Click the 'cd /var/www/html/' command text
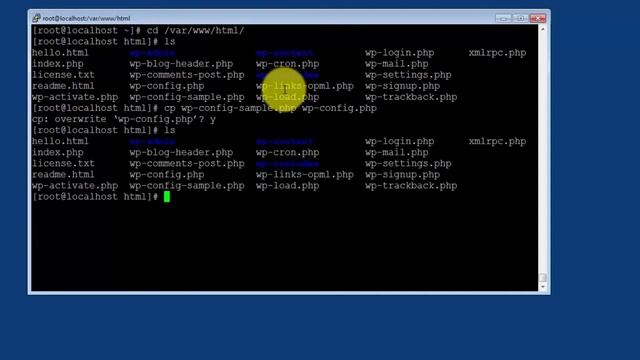640x360 pixels. tap(196, 31)
